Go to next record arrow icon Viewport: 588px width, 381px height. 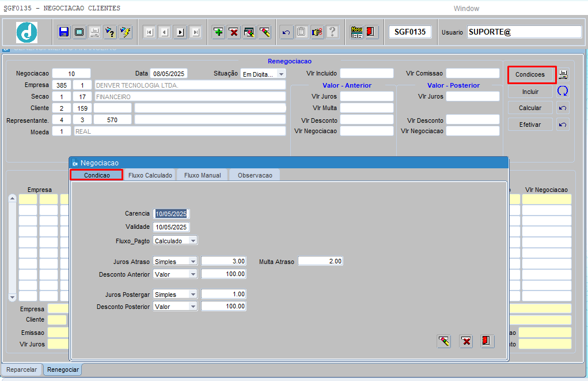pyautogui.click(x=180, y=32)
